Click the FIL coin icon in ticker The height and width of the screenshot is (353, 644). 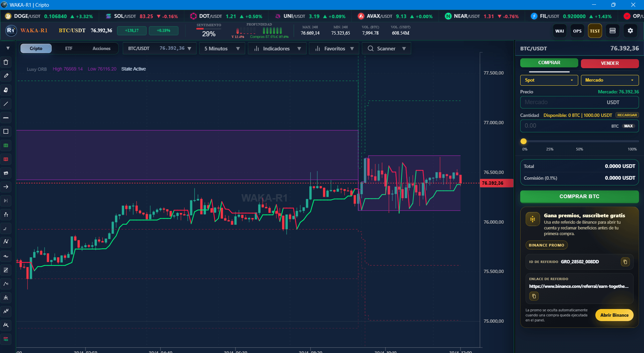tap(534, 16)
